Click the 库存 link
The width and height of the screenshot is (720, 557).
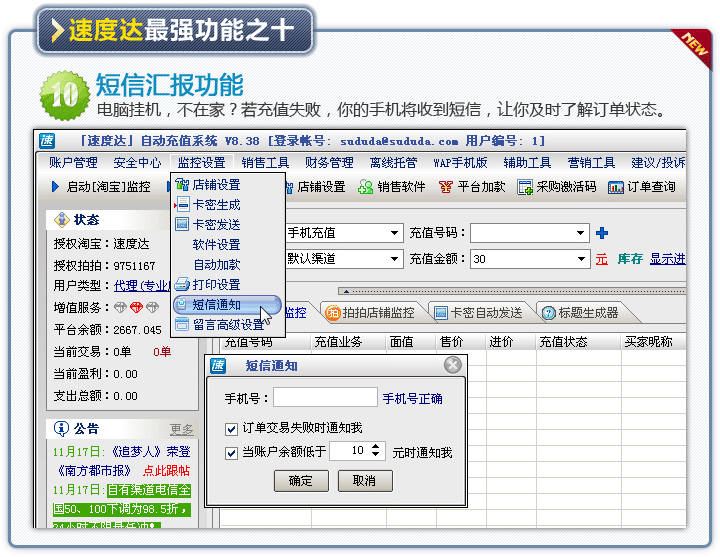pos(630,259)
